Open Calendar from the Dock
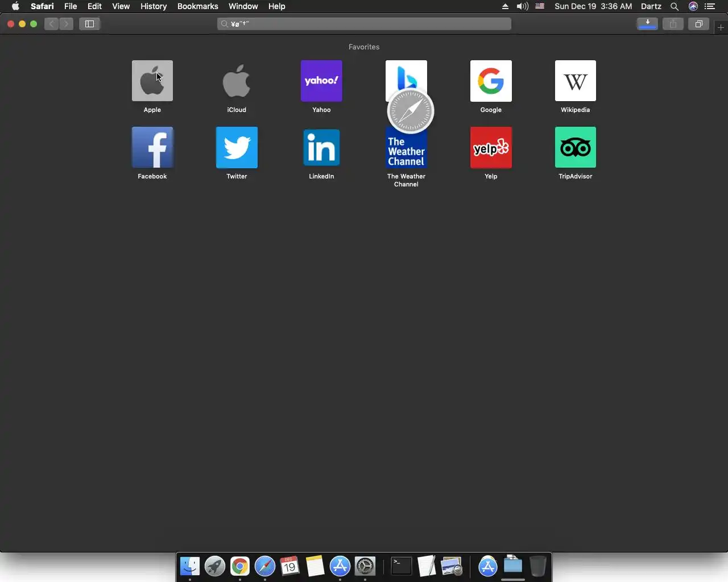Viewport: 728px width, 582px height. click(x=290, y=566)
